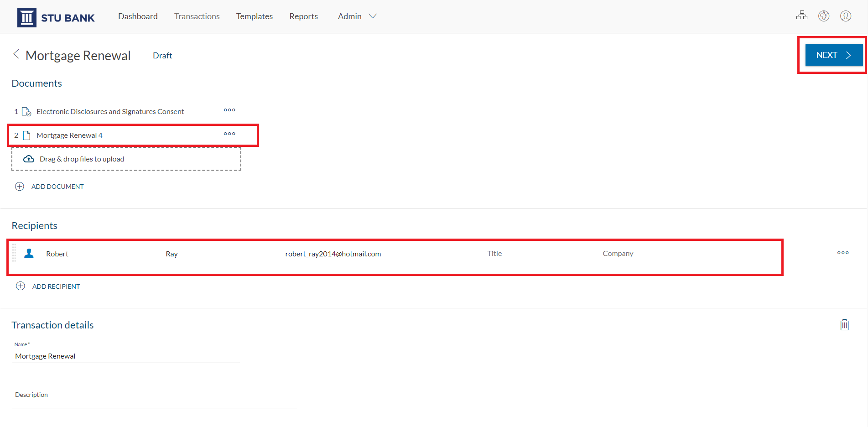The image size is (868, 427).
Task: Click the Drag & drop upload area
Action: tap(126, 159)
